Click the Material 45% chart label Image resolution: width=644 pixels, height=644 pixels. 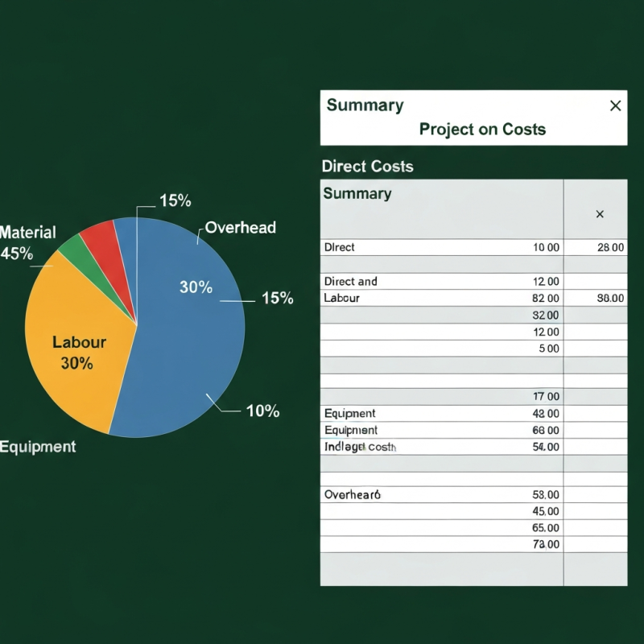point(27,242)
